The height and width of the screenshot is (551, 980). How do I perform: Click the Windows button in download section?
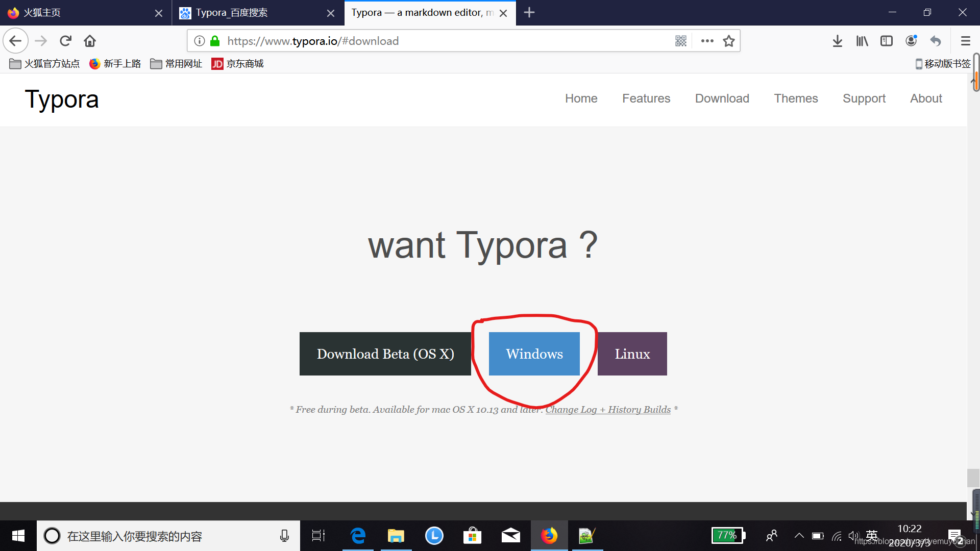coord(534,353)
